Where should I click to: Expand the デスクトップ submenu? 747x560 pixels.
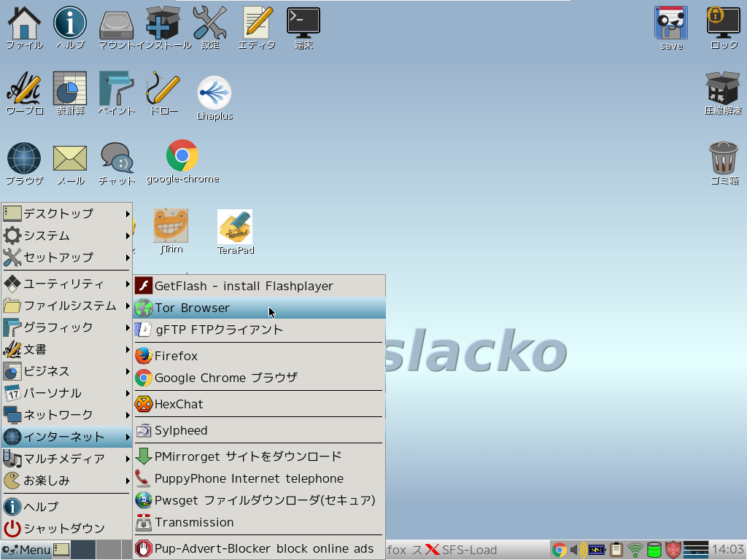66,214
